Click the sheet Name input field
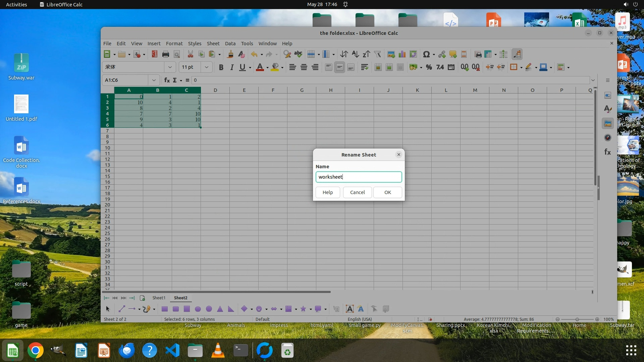The width and height of the screenshot is (644, 362). click(x=359, y=177)
